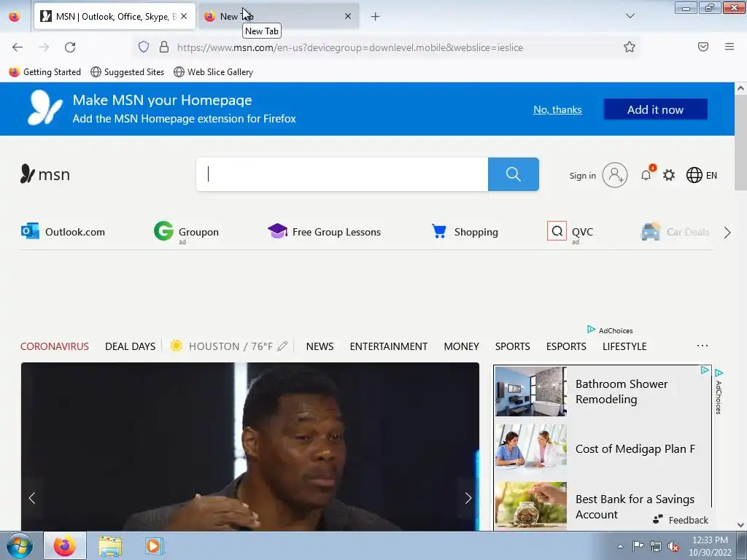The width and height of the screenshot is (747, 560).
Task: Open the Suggested Sites bookmark
Action: click(127, 72)
